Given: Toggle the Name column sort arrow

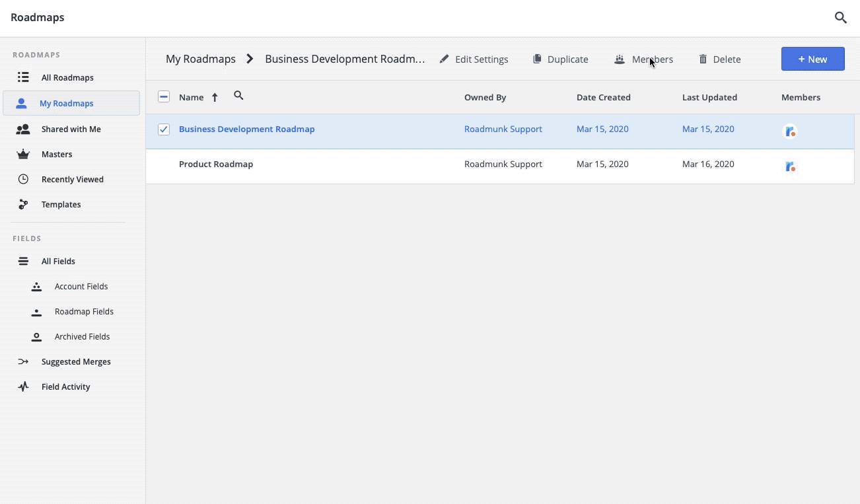Looking at the screenshot, I should 215,96.
